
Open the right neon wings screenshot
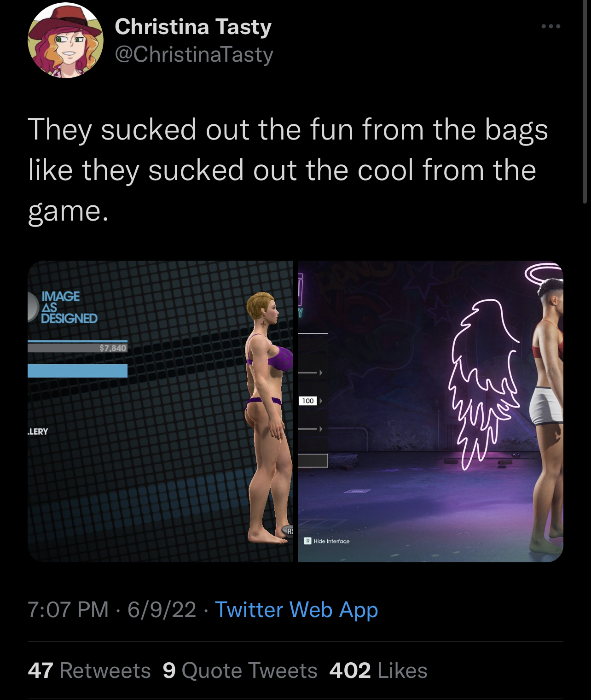[x=431, y=411]
